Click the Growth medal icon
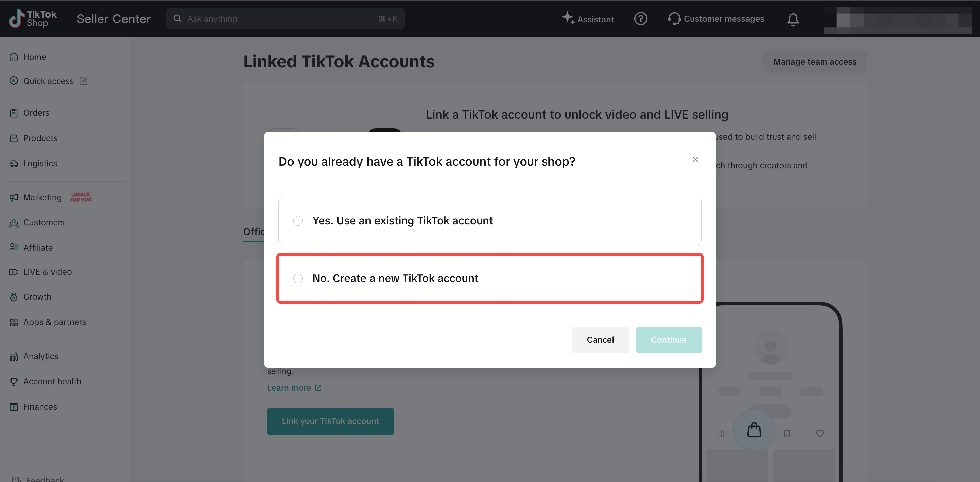980x482 pixels. (14, 297)
